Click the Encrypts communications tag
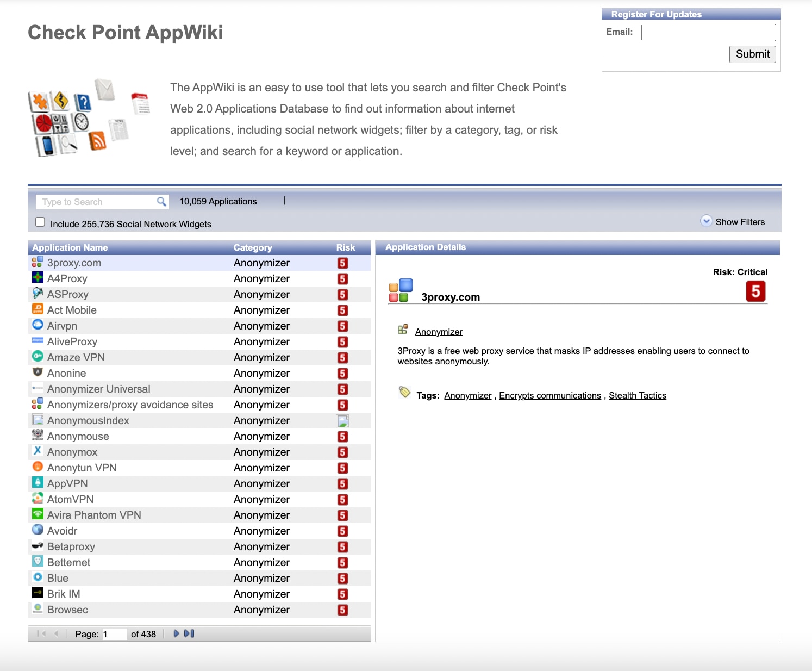812x671 pixels. [549, 395]
